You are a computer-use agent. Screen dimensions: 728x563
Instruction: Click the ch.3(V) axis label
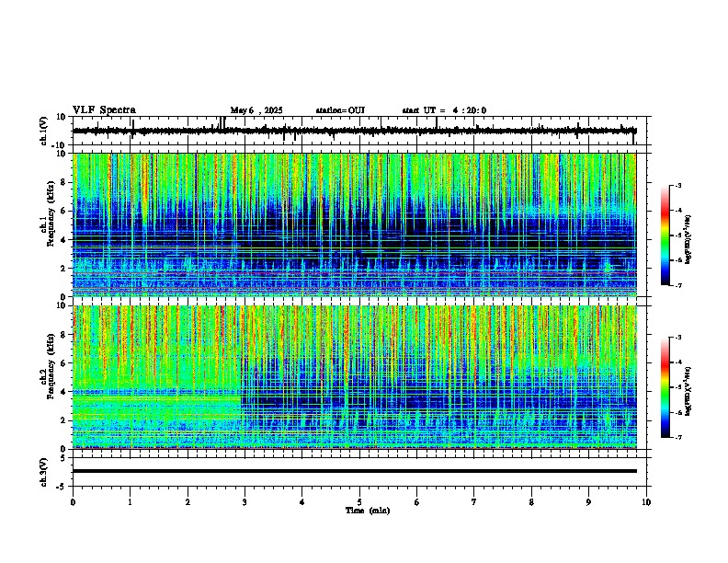(44, 472)
